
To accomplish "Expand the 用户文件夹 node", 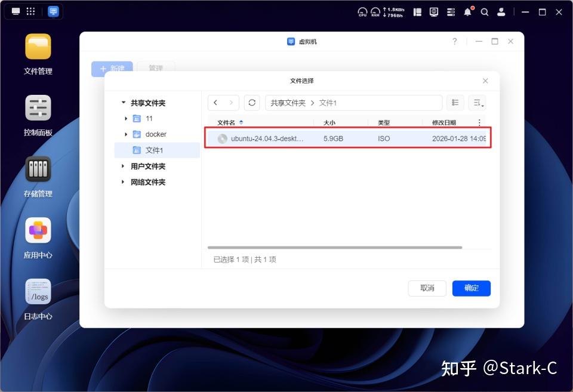I will point(123,166).
